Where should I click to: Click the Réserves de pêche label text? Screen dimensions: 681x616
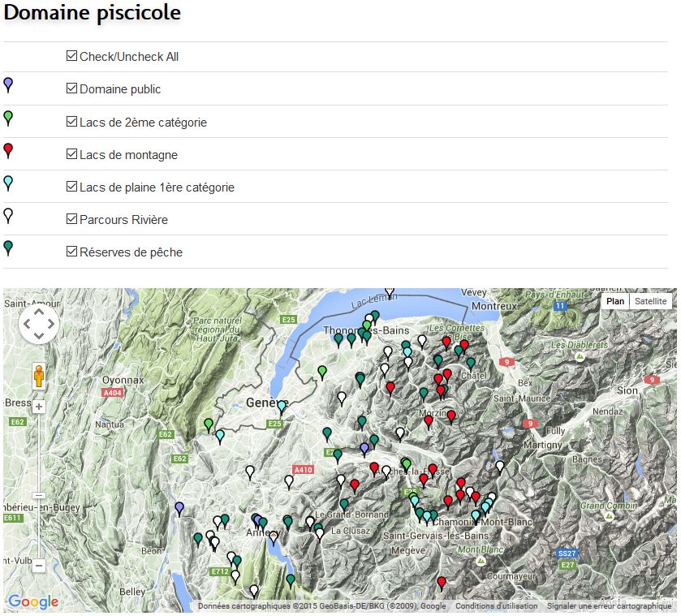coord(131,252)
